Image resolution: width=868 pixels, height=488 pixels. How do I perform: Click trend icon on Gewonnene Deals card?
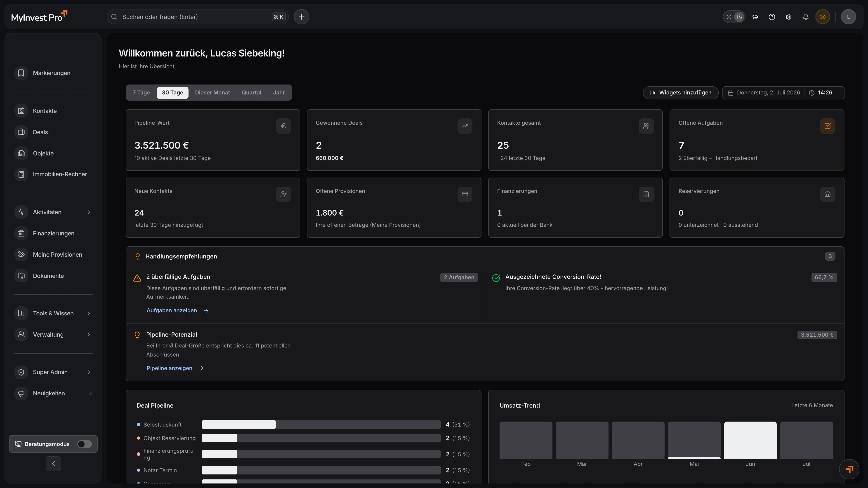465,126
